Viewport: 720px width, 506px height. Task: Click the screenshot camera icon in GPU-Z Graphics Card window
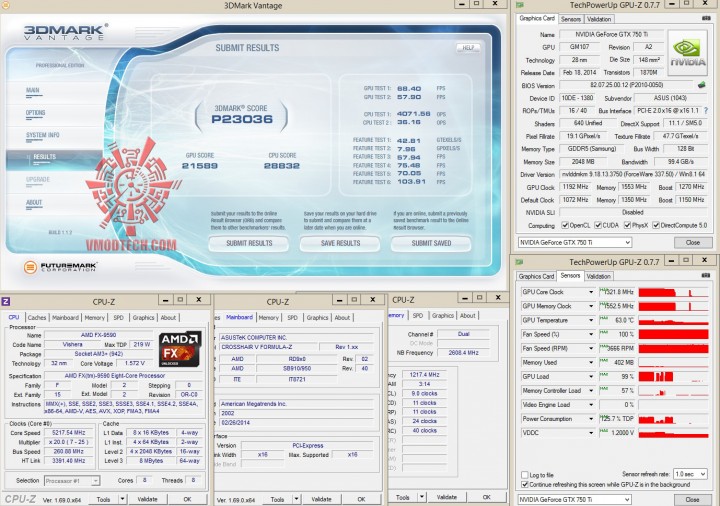tap(706, 18)
